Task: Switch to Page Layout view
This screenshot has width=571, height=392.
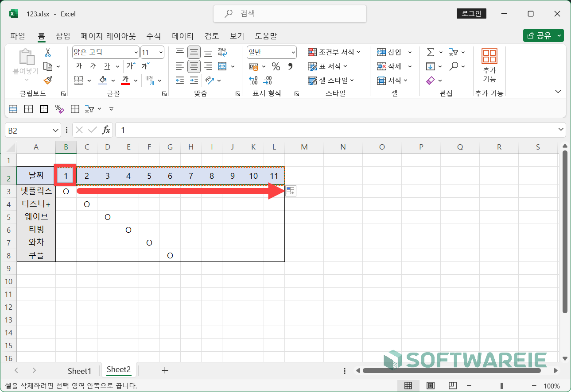Action: click(431, 385)
